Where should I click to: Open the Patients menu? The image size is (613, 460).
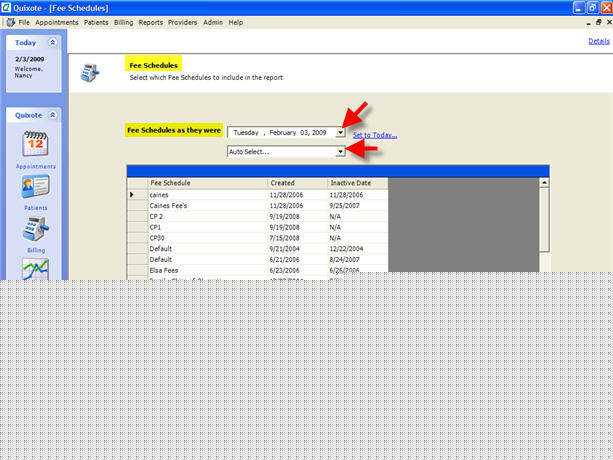[x=96, y=22]
